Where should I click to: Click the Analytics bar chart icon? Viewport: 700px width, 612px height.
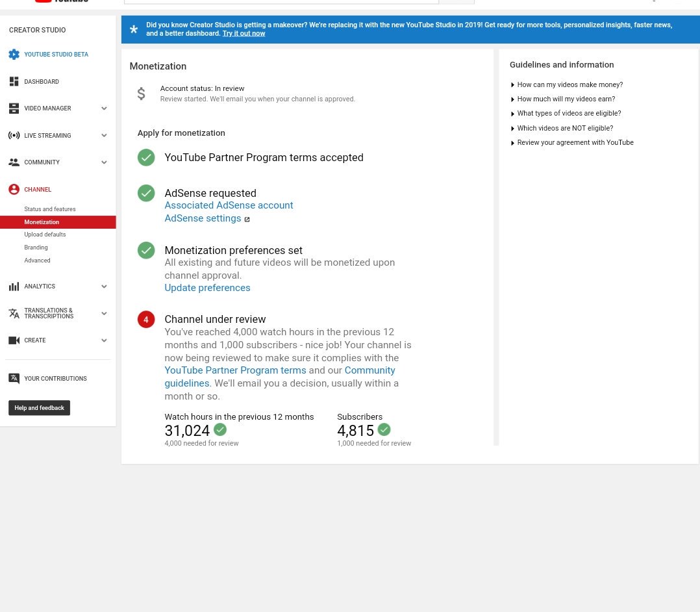(14, 287)
